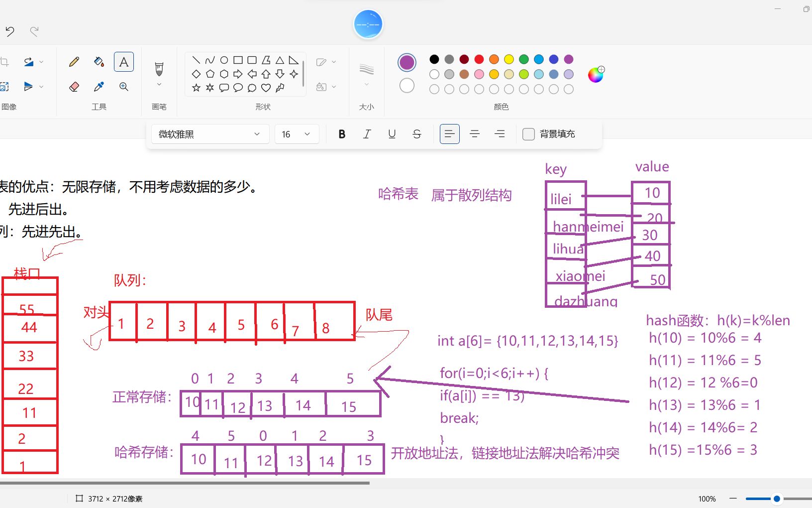Click the blue recording timer circle
The height and width of the screenshot is (508, 812).
click(368, 24)
